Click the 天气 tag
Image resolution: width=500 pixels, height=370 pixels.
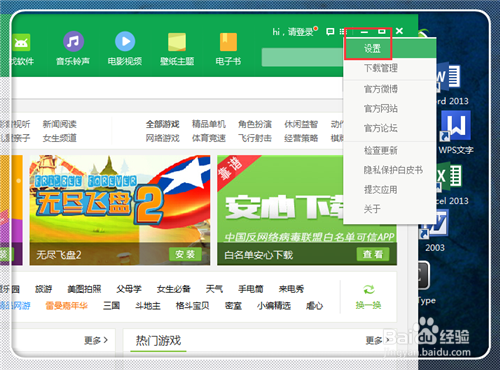214,289
